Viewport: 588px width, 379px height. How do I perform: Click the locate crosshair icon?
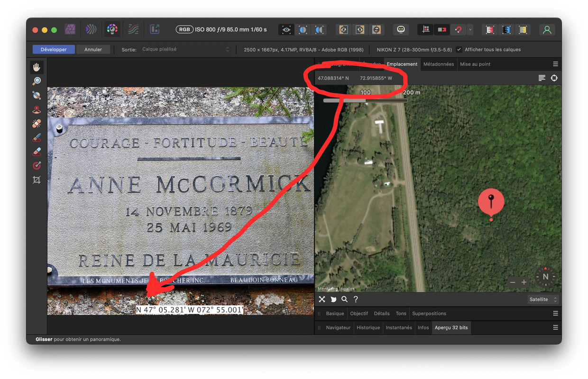coord(554,78)
